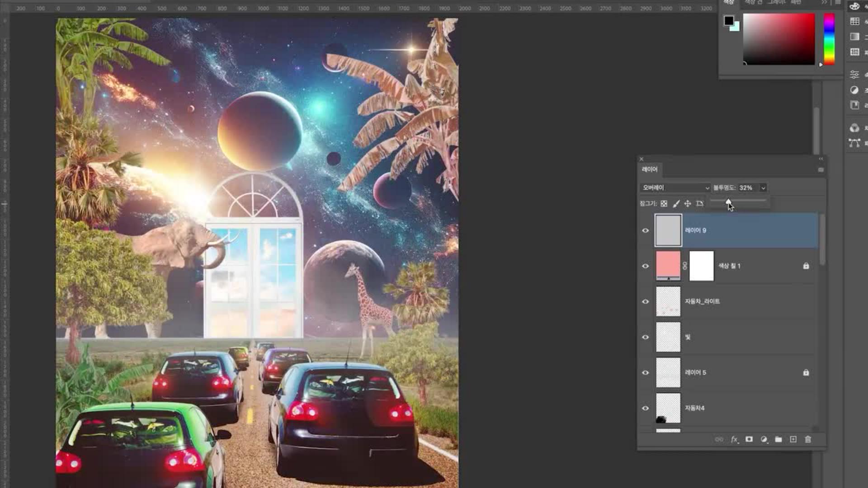The image size is (868, 488).
Task: Open the 오버레이 blend mode dropdown
Action: pyautogui.click(x=675, y=188)
